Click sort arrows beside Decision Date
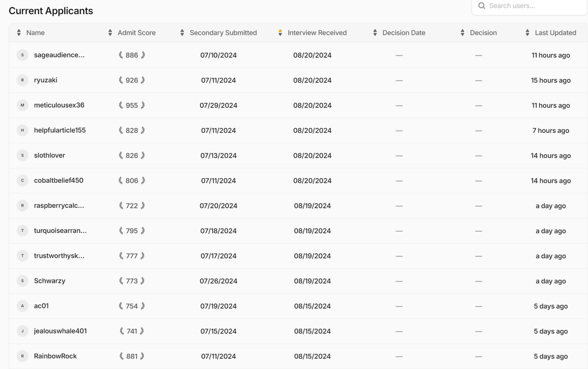Viewport: 588px width, 369px height. click(x=375, y=33)
